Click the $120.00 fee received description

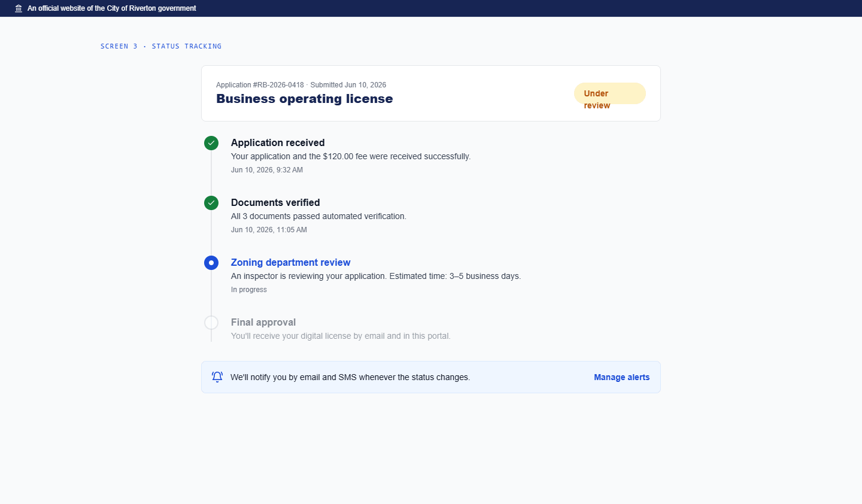tap(351, 156)
